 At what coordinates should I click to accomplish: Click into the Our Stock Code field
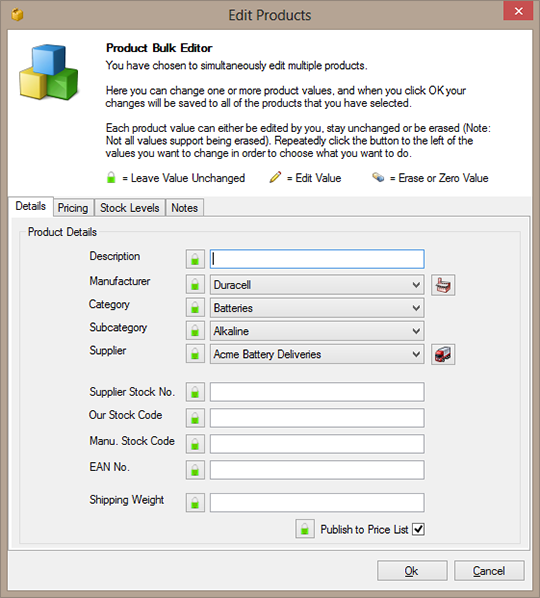[x=317, y=418]
